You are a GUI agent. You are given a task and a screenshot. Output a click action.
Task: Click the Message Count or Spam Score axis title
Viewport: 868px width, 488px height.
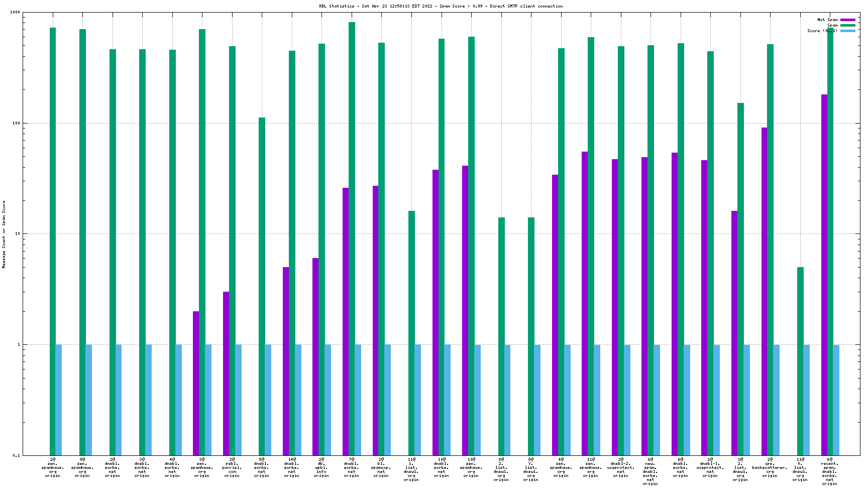(x=4, y=234)
